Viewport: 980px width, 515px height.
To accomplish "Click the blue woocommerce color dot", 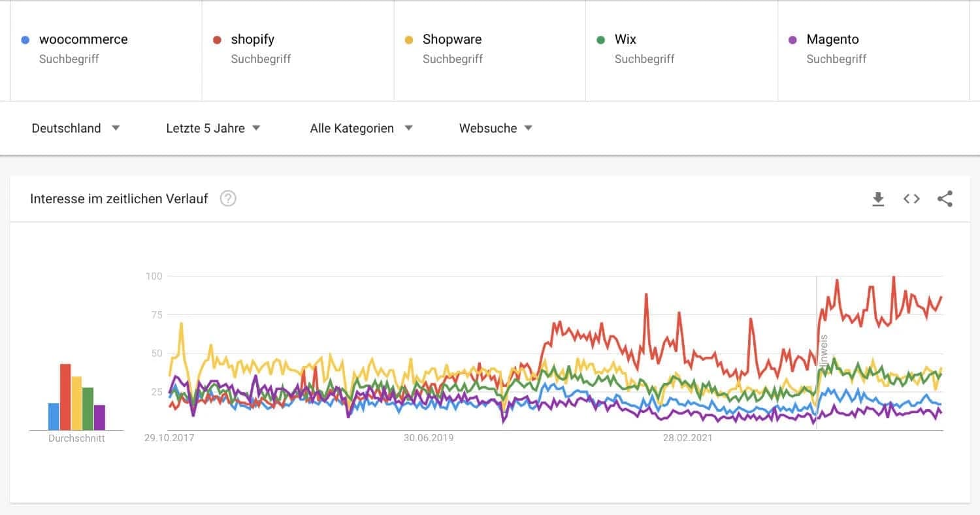I will pos(24,39).
